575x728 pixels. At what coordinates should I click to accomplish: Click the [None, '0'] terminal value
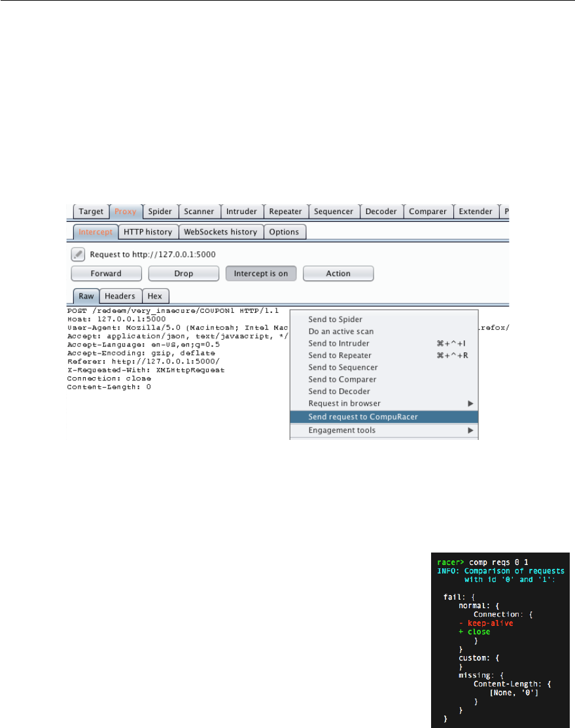point(514,693)
